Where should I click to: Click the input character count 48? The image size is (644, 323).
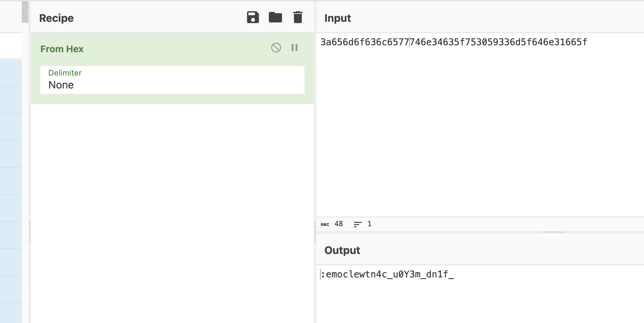point(339,224)
